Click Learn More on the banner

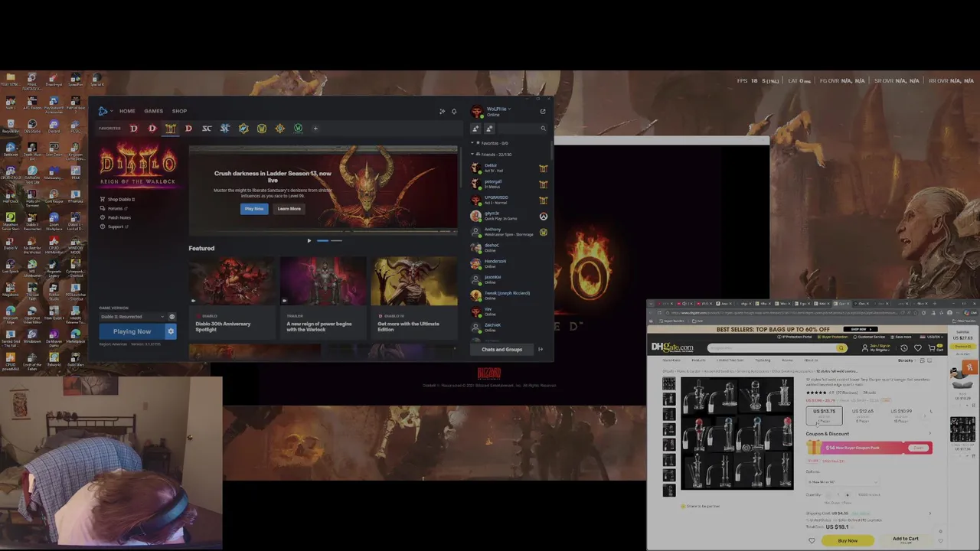click(289, 209)
